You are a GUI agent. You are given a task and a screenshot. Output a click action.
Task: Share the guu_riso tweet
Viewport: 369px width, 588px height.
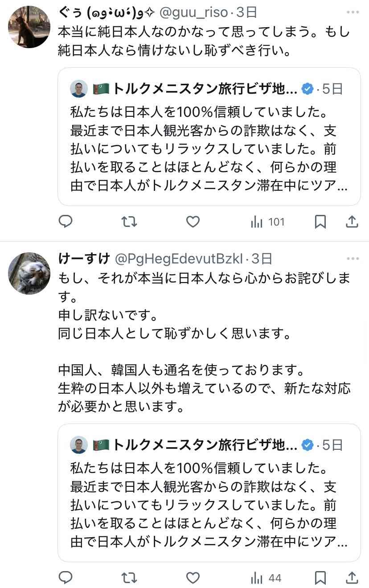click(x=352, y=222)
